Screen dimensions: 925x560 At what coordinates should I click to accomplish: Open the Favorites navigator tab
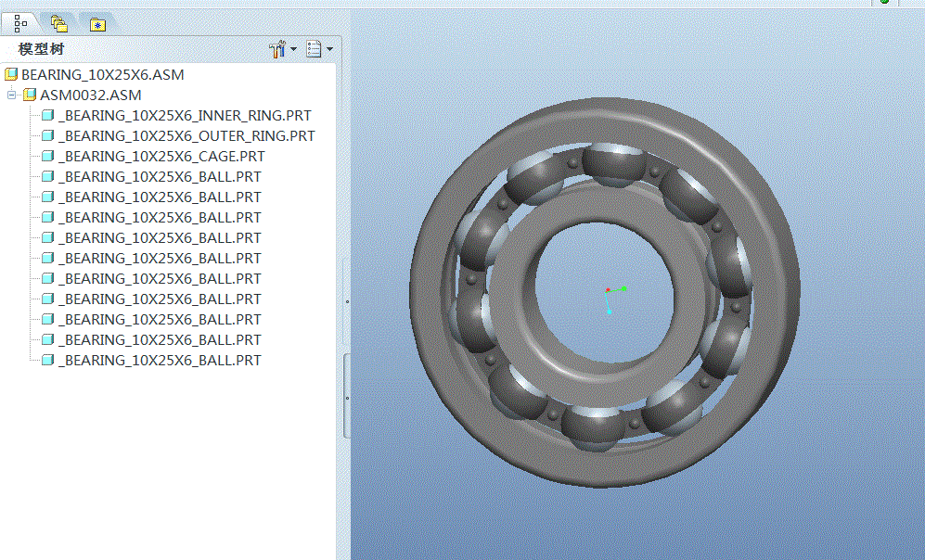pos(97,25)
